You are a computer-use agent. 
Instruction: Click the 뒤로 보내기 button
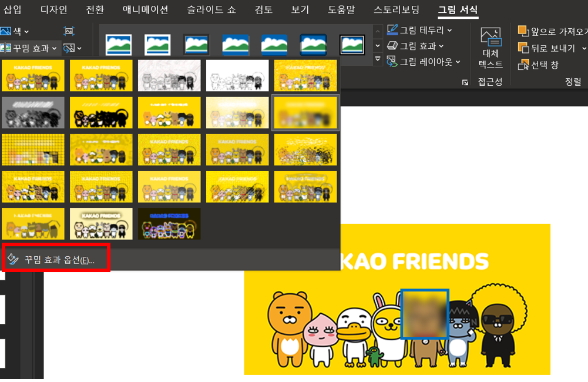coord(547,48)
